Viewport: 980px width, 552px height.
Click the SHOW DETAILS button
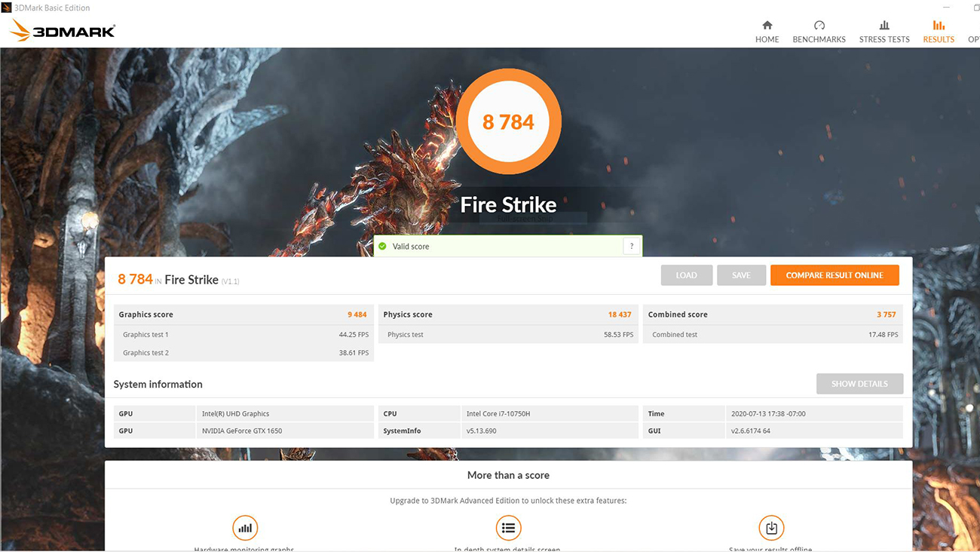pyautogui.click(x=859, y=384)
